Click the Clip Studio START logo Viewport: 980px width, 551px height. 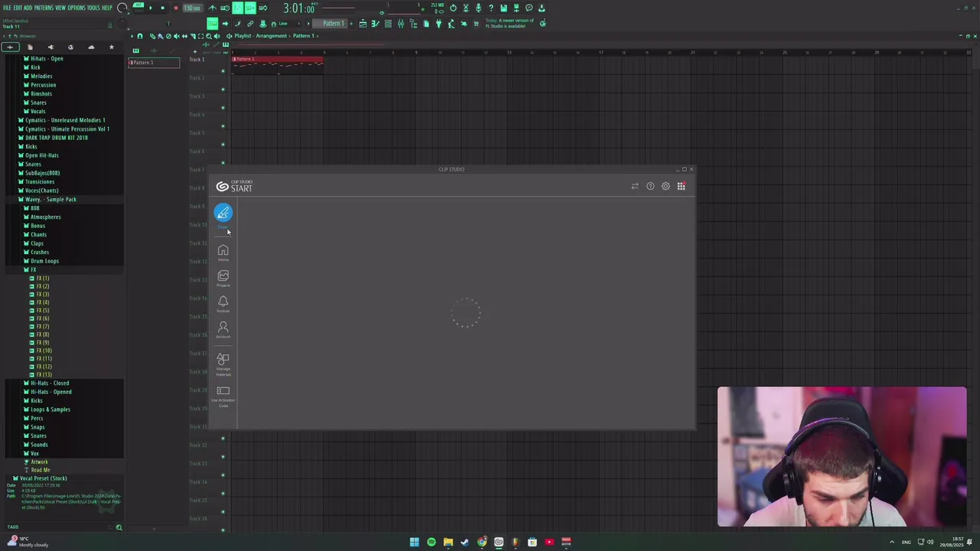pos(234,186)
